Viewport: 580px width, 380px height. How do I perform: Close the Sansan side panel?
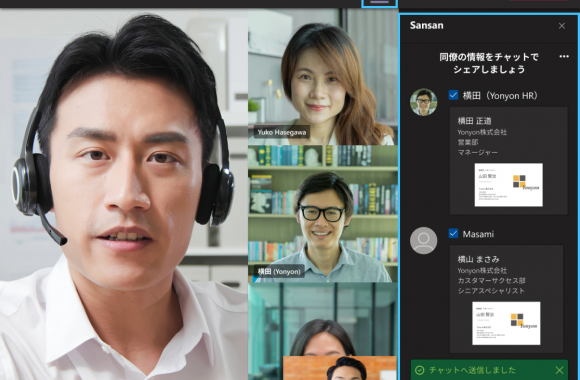pos(562,26)
